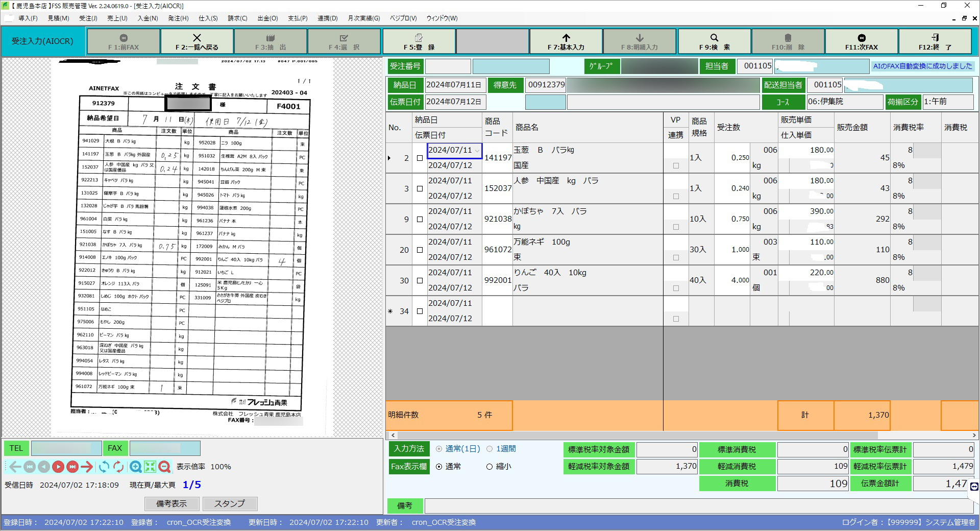The image size is (980, 531).
Task: Tick the checkbox for row No. 2
Action: point(420,158)
